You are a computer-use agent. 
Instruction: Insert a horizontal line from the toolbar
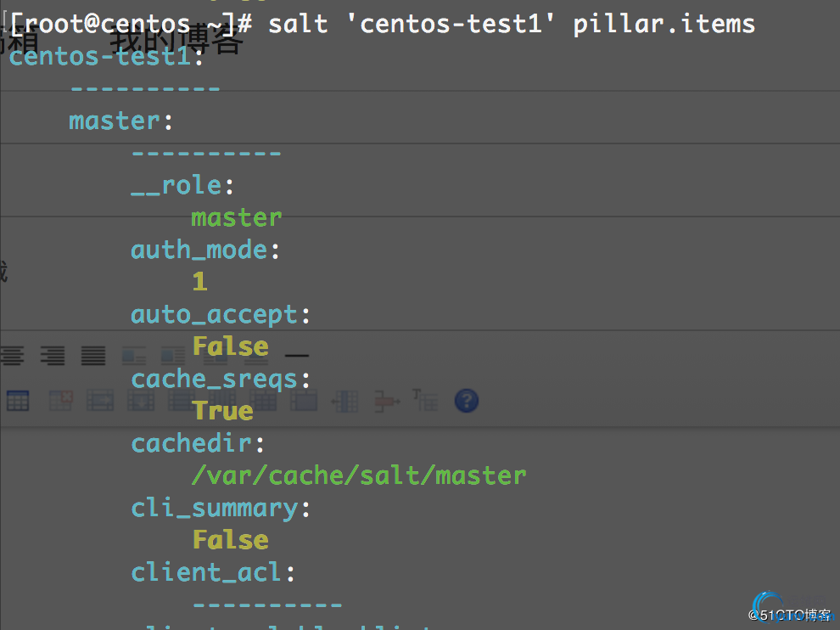tap(296, 356)
